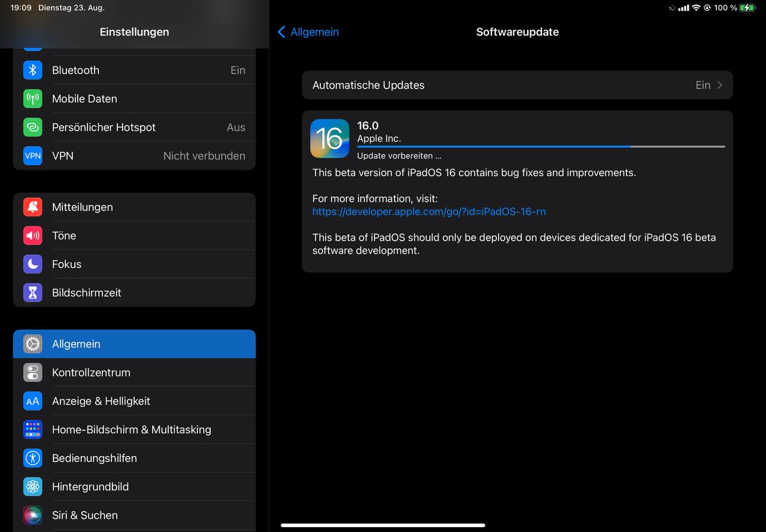Tap the 'Aus' value beside Persönlicher Hotspot
This screenshot has height=532, width=766.
click(x=236, y=127)
